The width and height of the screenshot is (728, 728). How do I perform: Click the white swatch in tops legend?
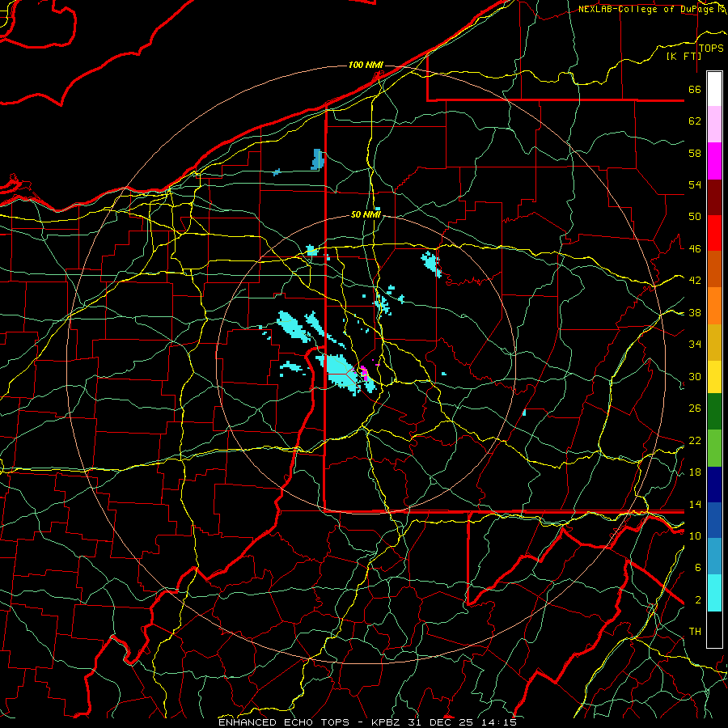pos(714,89)
